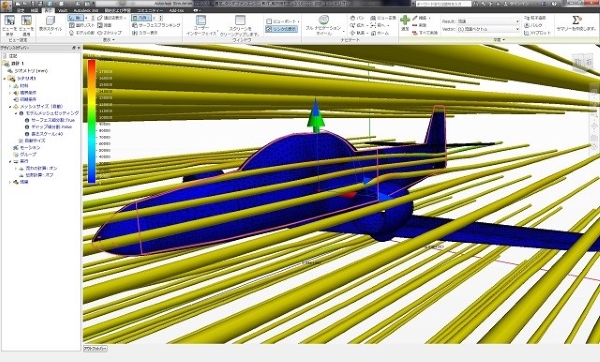
Task: Collapse the Mesh Size (automatic) tree node
Action: tap(10, 107)
